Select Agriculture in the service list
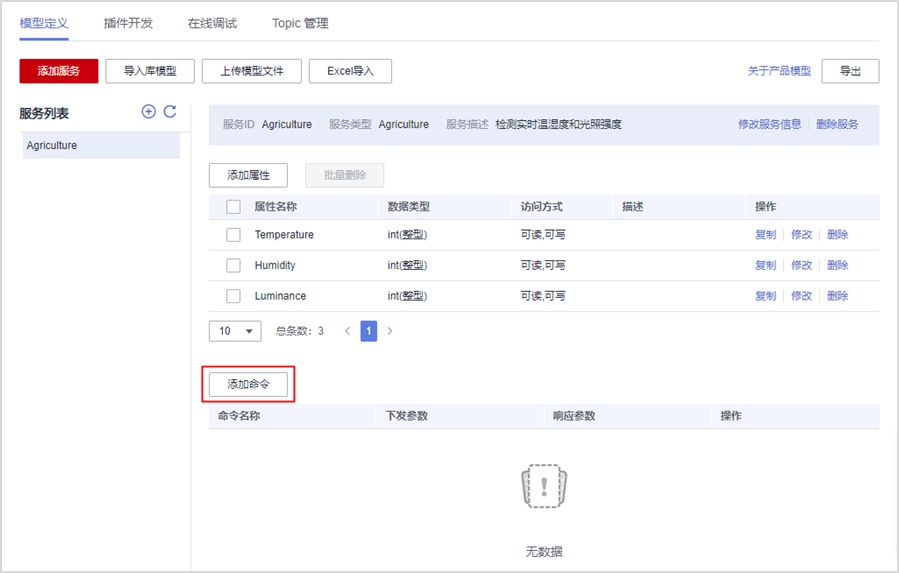 [x=100, y=146]
